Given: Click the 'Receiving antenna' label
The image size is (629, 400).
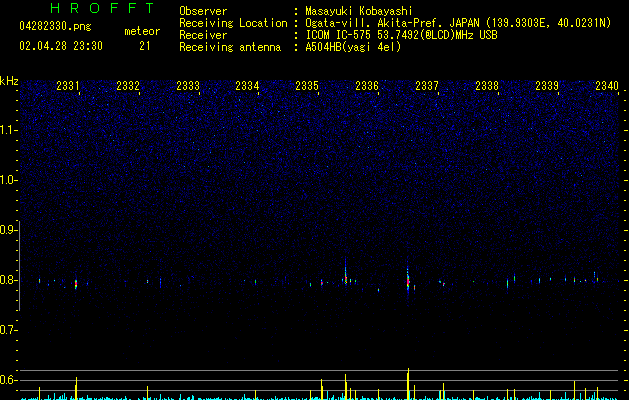Looking at the screenshot, I should coord(230,47).
